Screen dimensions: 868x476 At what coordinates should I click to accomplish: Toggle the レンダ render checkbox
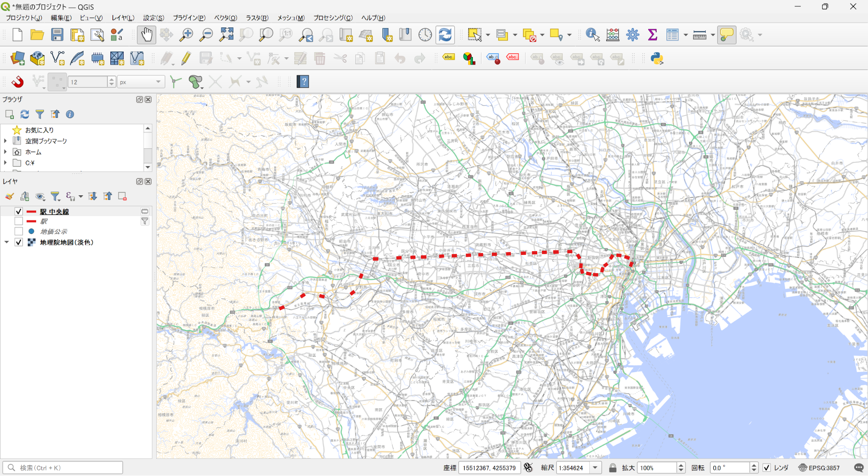click(766, 468)
